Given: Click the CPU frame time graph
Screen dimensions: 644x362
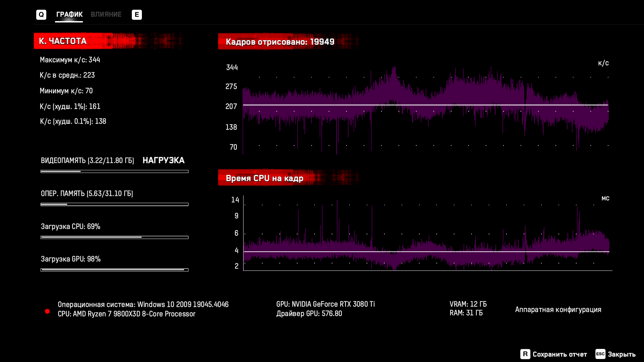Looking at the screenshot, I should tap(426, 235).
